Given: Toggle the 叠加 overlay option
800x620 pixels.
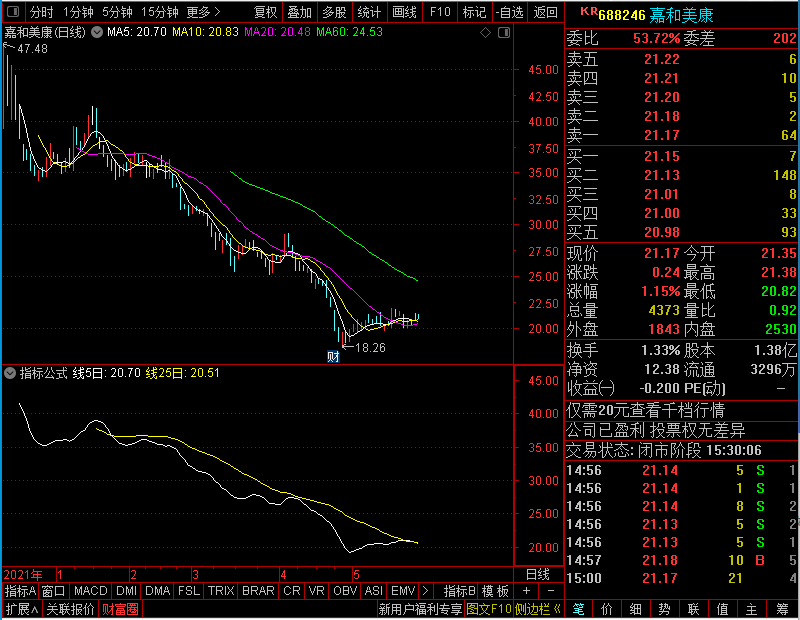Looking at the screenshot, I should click(x=299, y=12).
